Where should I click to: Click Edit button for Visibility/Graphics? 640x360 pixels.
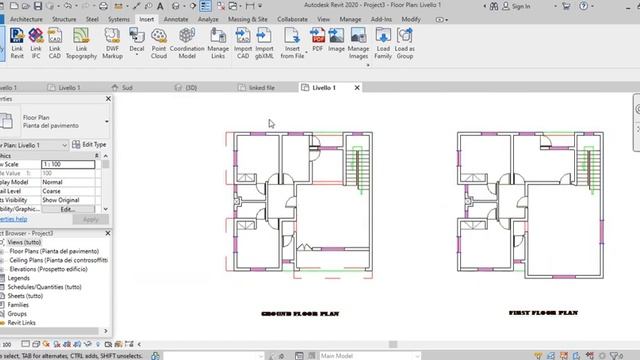[68, 209]
